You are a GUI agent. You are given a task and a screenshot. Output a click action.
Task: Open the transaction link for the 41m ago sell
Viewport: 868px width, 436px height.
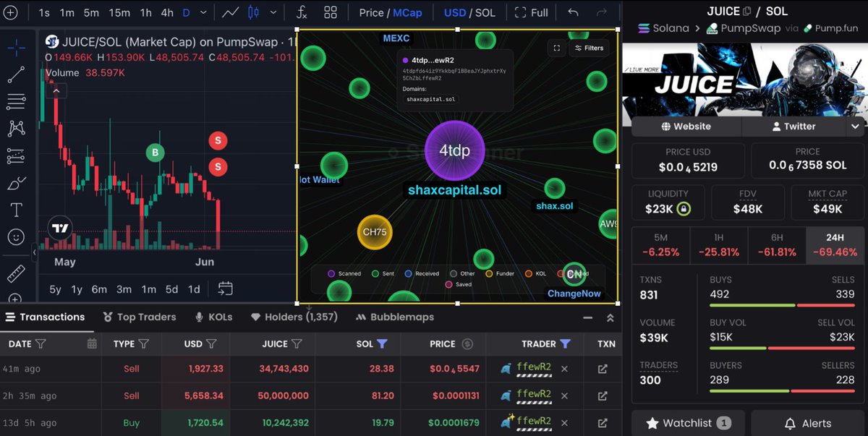tap(603, 369)
